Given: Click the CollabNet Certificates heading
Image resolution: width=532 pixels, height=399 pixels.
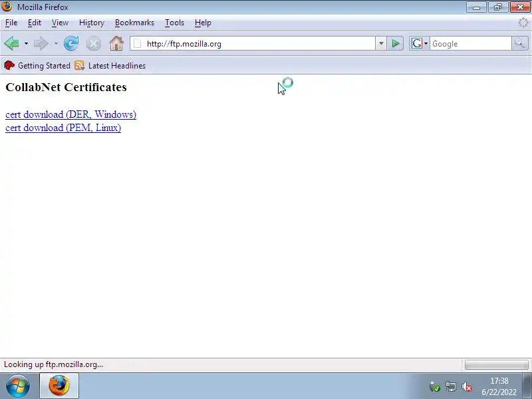Looking at the screenshot, I should [x=66, y=87].
